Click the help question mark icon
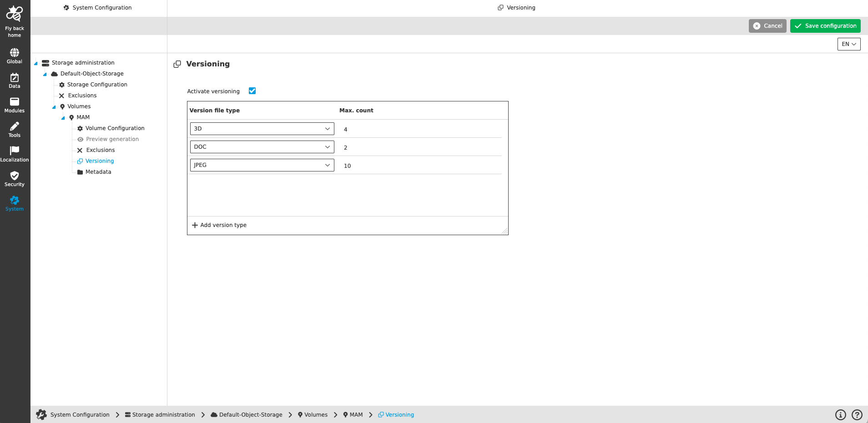This screenshot has width=868, height=423. pos(857,414)
